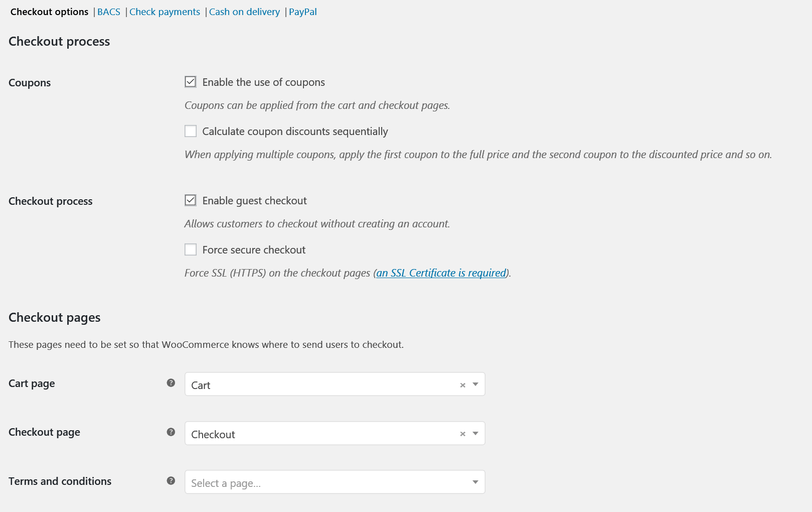Open the Check payments section

(x=165, y=12)
